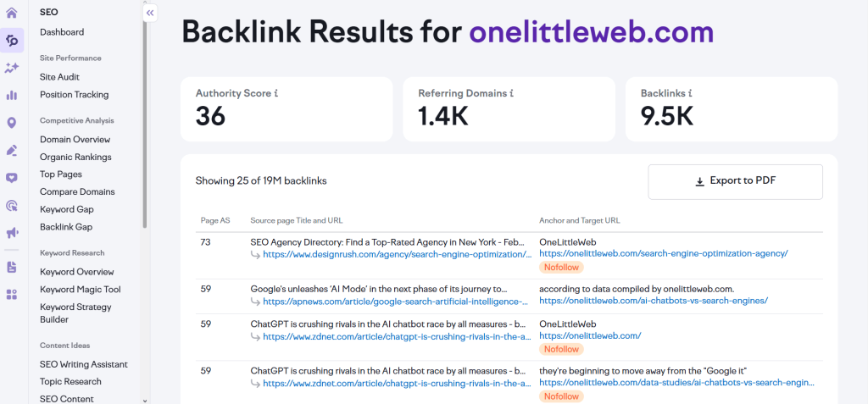868x404 pixels.
Task: Open the designrush.com source page link
Action: [396, 254]
